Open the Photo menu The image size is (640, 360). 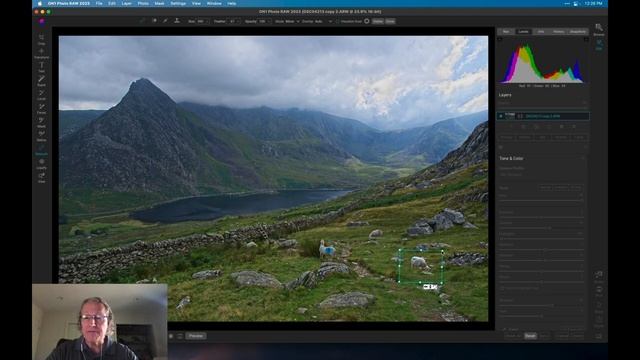point(143,3)
